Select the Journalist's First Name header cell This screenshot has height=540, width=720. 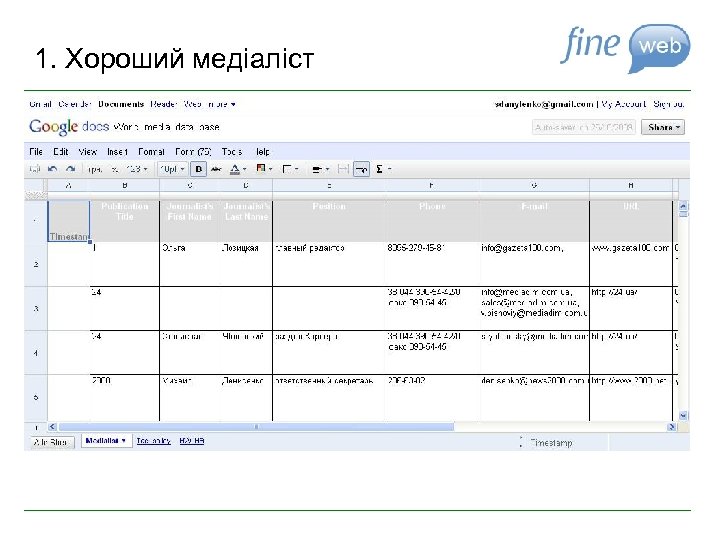(189, 221)
